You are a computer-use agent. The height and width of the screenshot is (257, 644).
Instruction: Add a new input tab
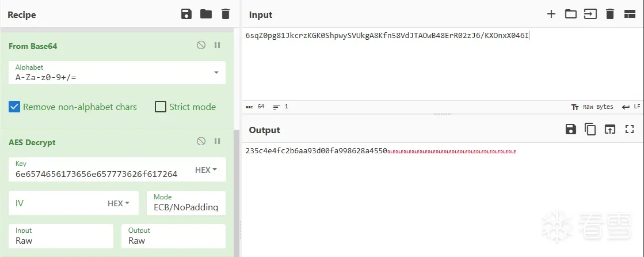(x=551, y=14)
